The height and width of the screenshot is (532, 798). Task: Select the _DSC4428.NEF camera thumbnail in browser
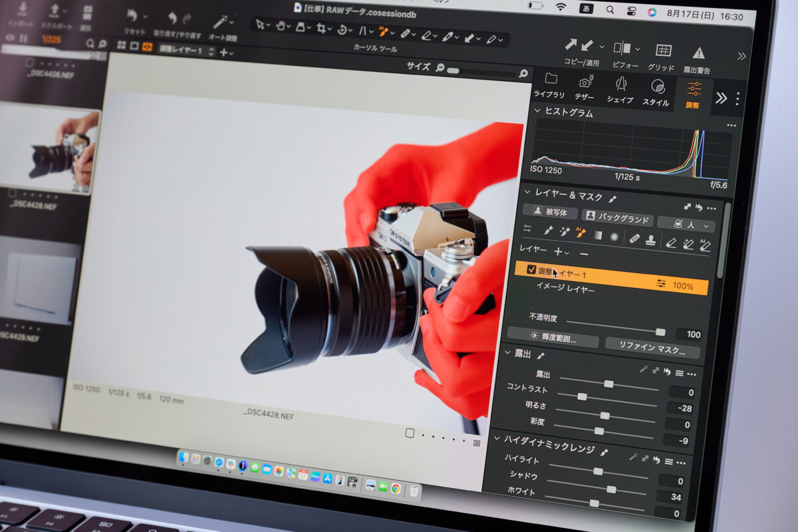[x=50, y=148]
